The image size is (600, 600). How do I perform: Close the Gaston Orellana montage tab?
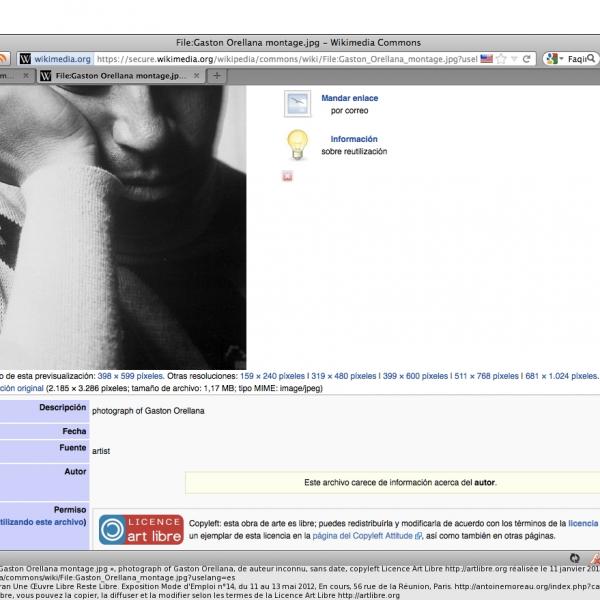point(196,76)
